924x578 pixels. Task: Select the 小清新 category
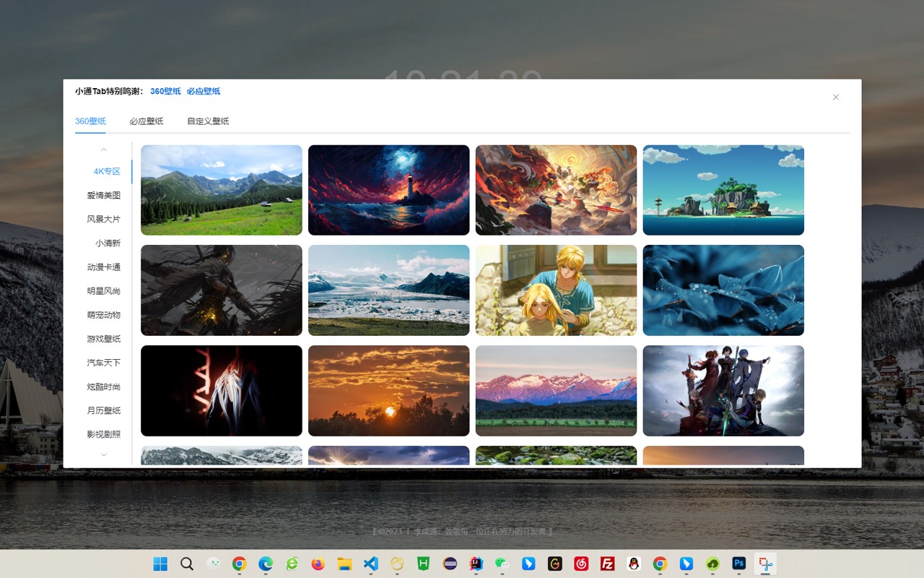click(108, 243)
